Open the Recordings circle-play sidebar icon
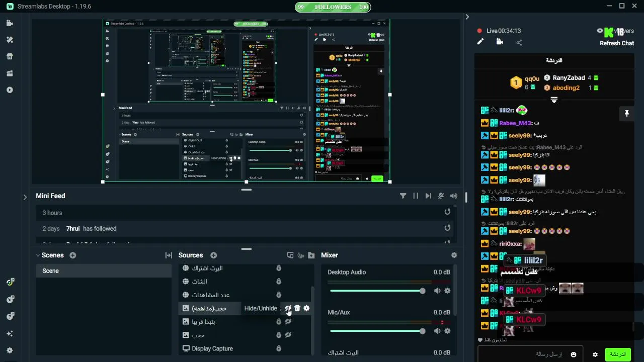 10,90
